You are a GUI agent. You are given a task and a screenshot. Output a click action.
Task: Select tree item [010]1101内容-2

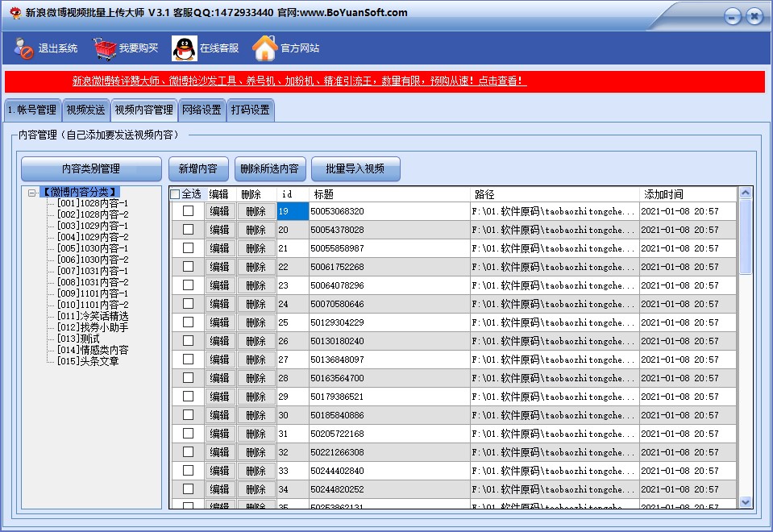[93, 305]
